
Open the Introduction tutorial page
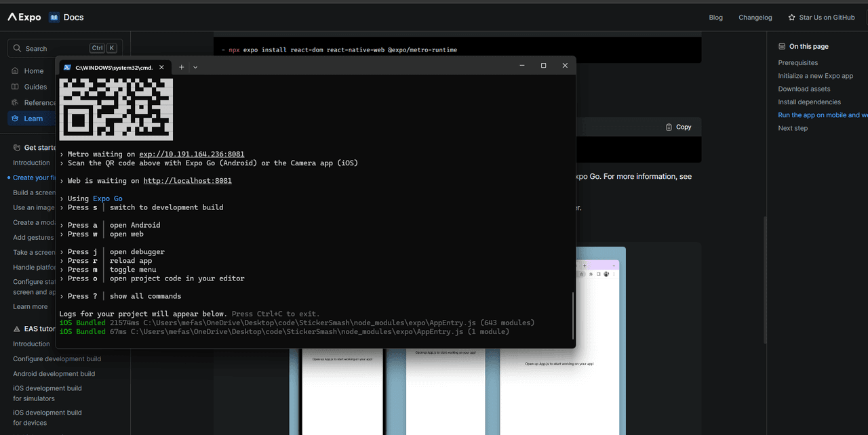[31, 163]
